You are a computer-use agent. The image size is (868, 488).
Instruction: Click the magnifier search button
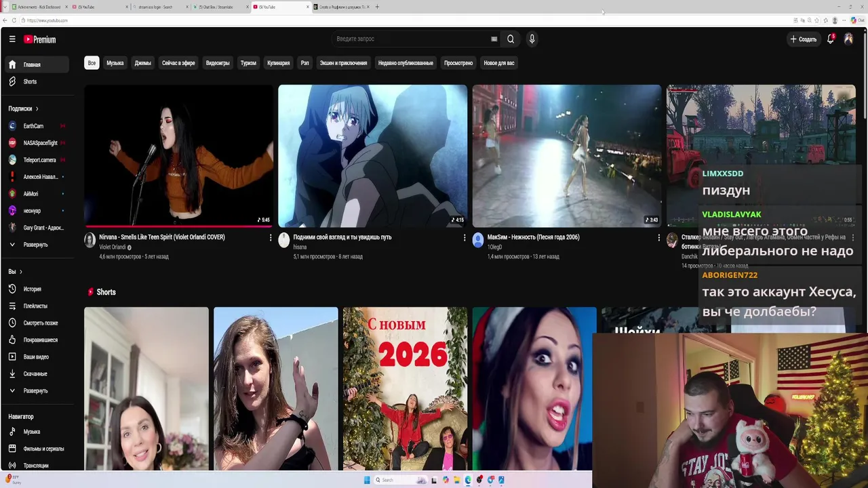511,39
